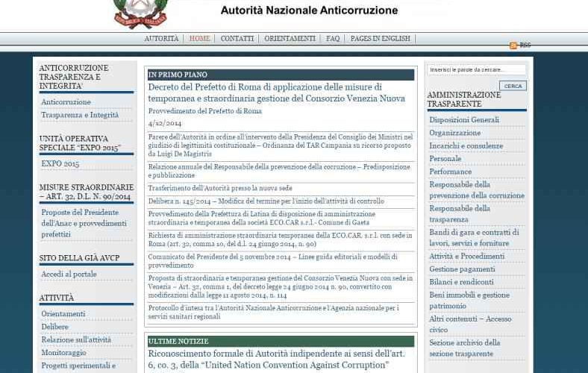The width and height of the screenshot is (588, 373).
Task: Open the Monitoraggio sidebar link
Action: pyautogui.click(x=63, y=352)
